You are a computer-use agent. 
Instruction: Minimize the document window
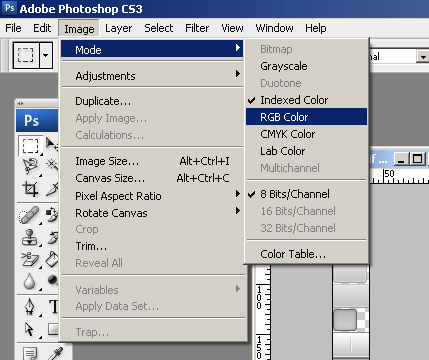click(x=402, y=159)
